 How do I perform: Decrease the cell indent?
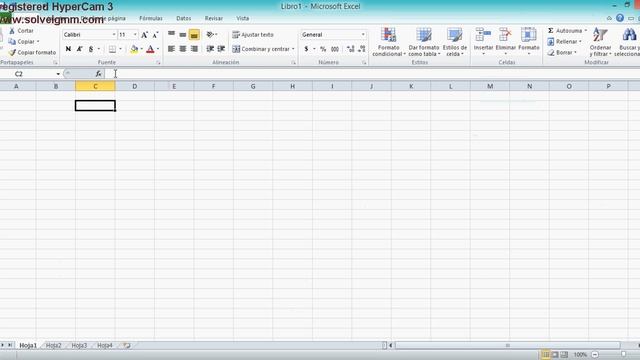click(210, 49)
